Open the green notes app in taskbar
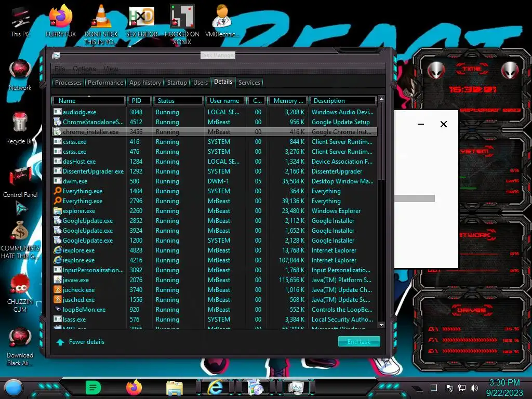This screenshot has width=532, height=399. [x=94, y=388]
